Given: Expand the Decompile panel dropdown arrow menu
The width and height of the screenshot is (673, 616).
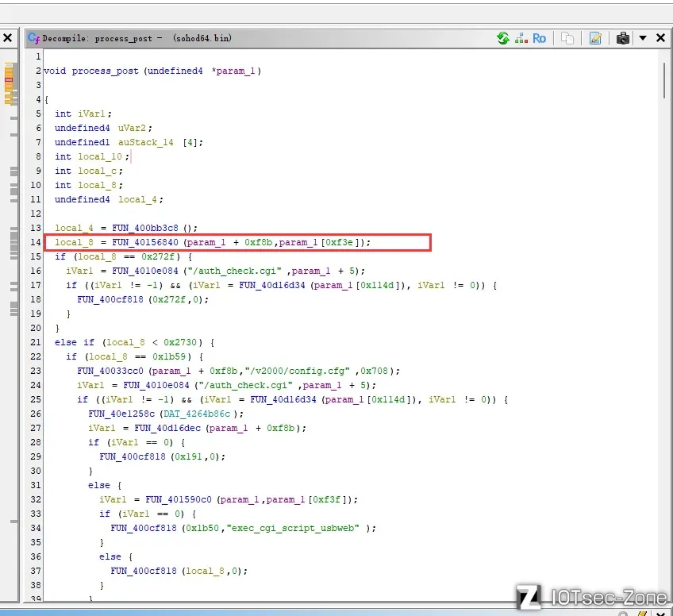Looking at the screenshot, I should 643,38.
